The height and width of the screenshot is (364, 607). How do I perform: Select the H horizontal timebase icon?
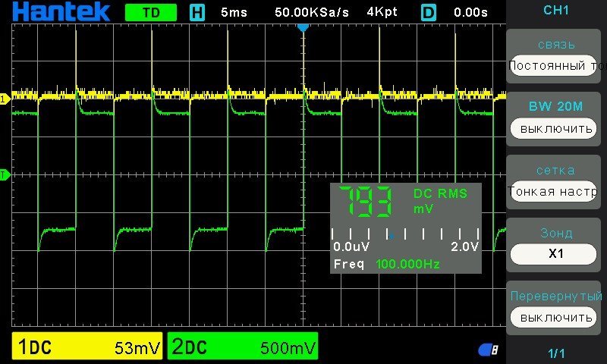[x=197, y=13]
